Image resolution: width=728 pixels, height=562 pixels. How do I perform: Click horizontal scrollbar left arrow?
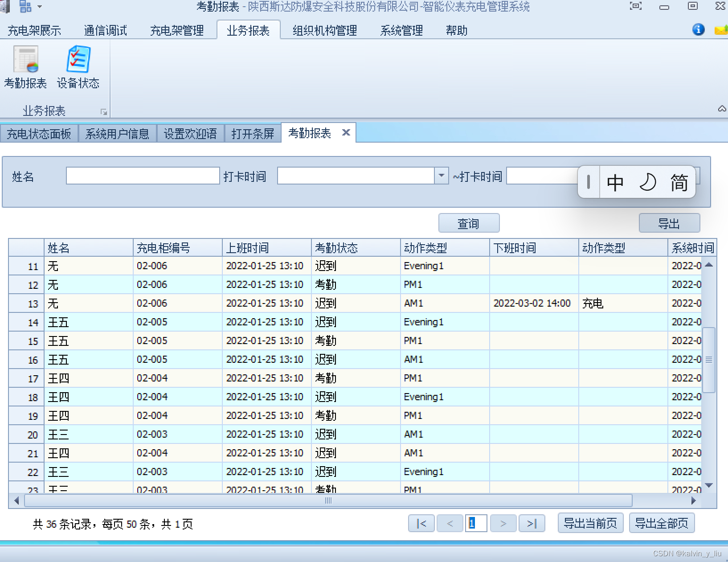[x=16, y=501]
